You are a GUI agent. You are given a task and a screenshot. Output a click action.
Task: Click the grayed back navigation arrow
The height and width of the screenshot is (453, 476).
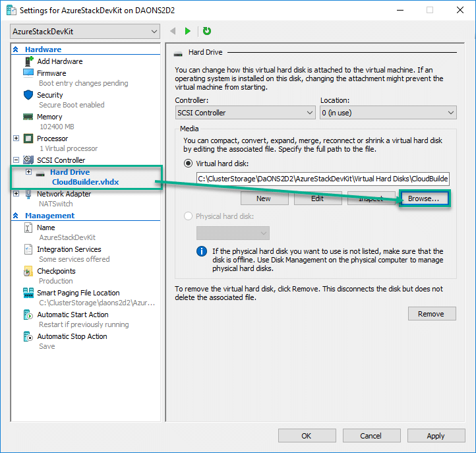coord(173,31)
